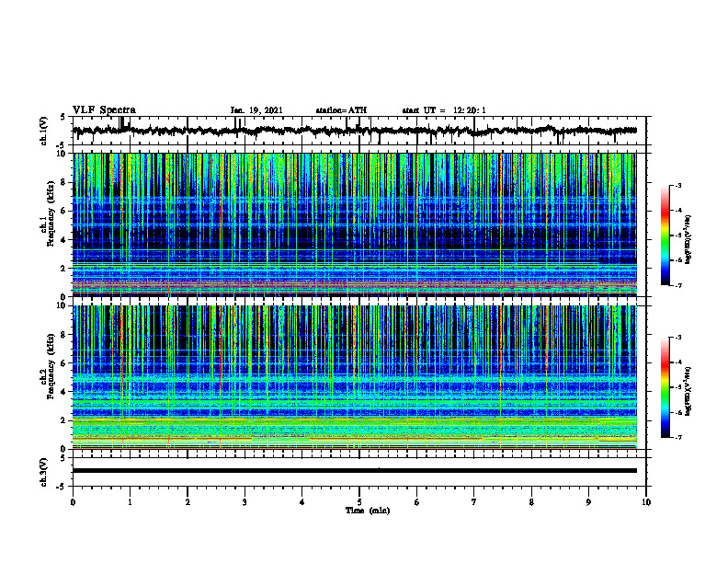The height and width of the screenshot is (563, 728).
Task: Click the "6" kHz tick of ch.1 spectrogram
Action: point(64,211)
